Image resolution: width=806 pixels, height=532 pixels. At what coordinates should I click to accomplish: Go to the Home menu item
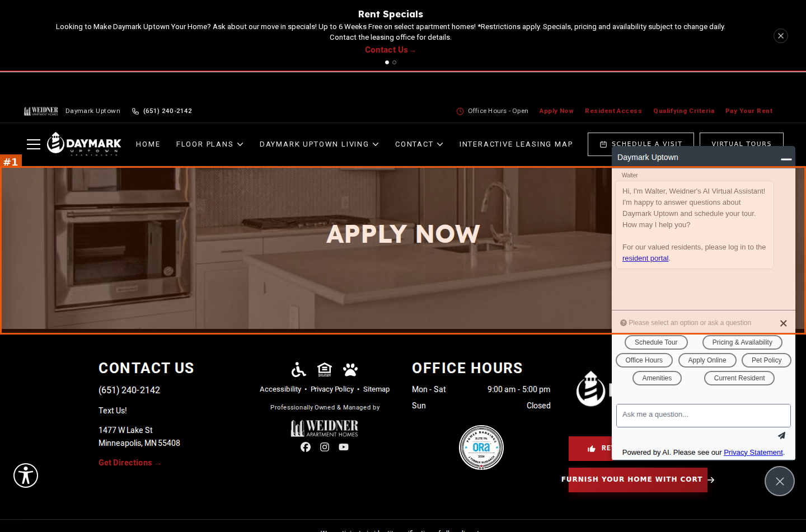[x=148, y=144]
